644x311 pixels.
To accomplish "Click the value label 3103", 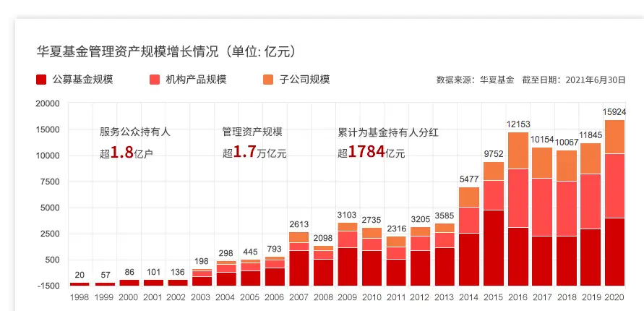I will click(348, 215).
